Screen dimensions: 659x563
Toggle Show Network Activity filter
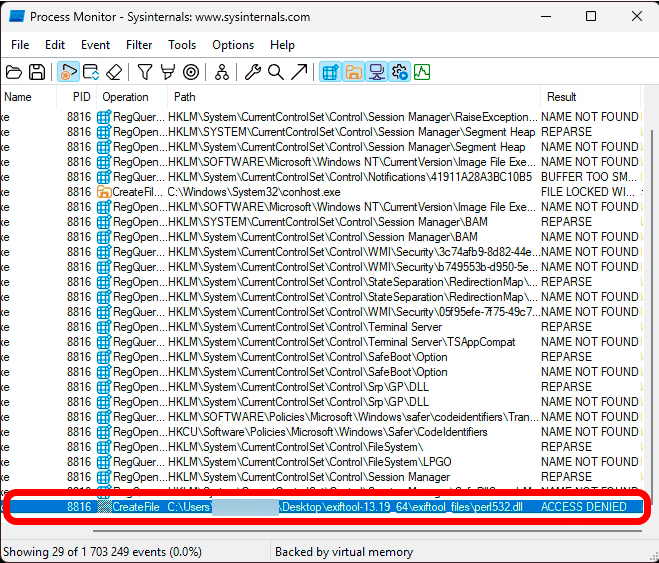coord(377,72)
